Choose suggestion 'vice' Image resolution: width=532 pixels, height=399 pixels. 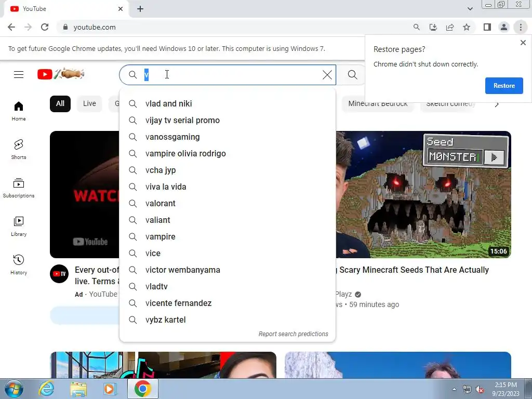point(228,253)
